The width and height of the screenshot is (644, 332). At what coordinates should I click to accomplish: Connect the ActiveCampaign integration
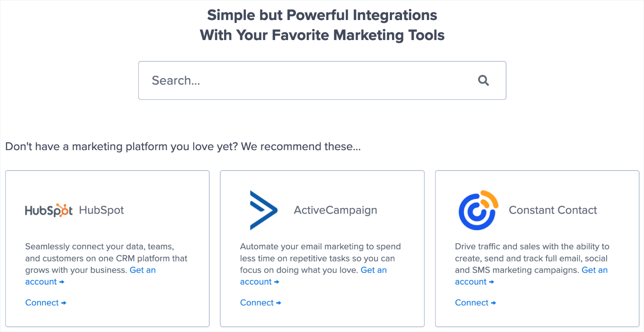pos(257,302)
